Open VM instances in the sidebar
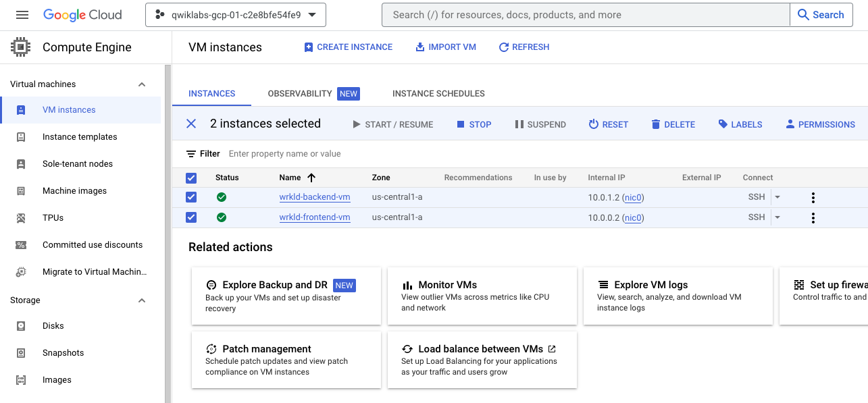This screenshot has width=868, height=403. (81, 110)
